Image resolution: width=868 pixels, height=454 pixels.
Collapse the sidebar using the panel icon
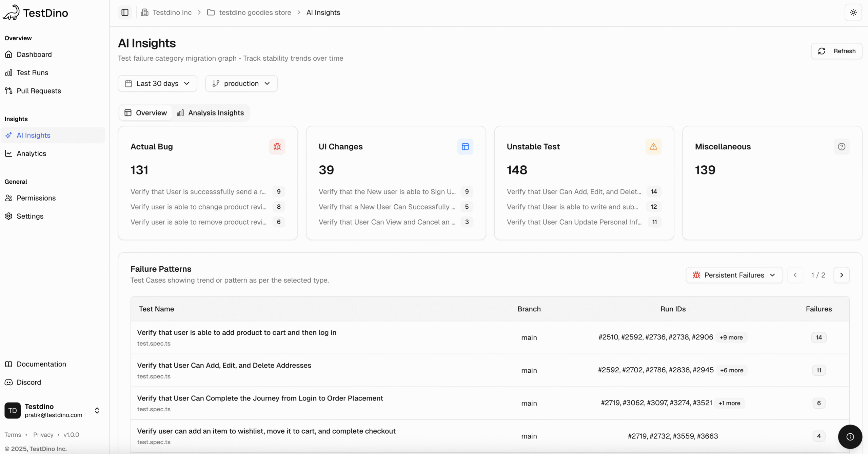click(124, 12)
